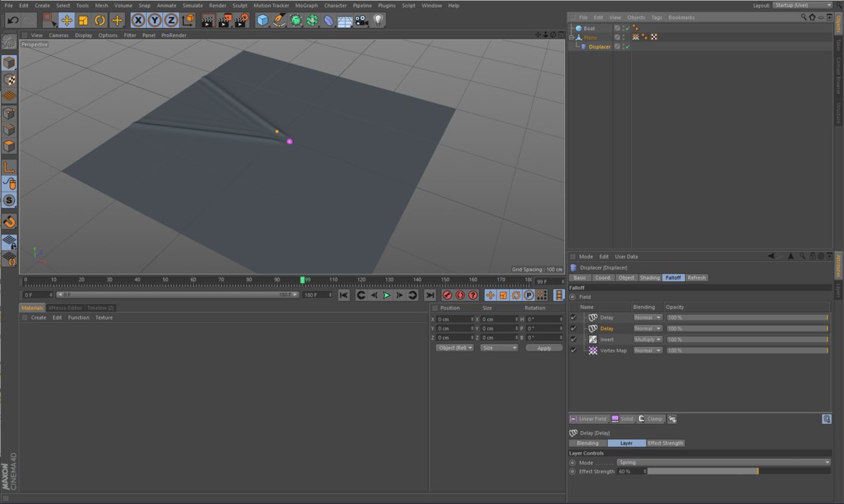Select the light object icon in the toolbar
The image size is (844, 504).
click(x=377, y=20)
